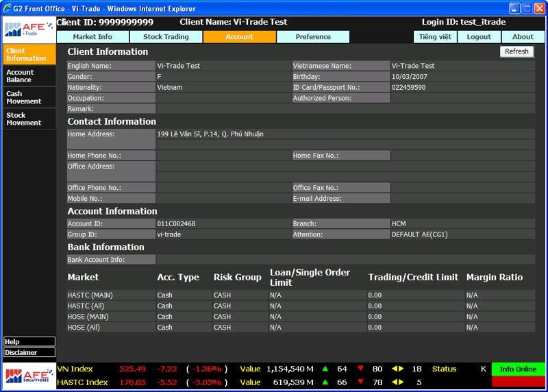
Task: Click the green up arrow beside 64
Action: pos(325,369)
